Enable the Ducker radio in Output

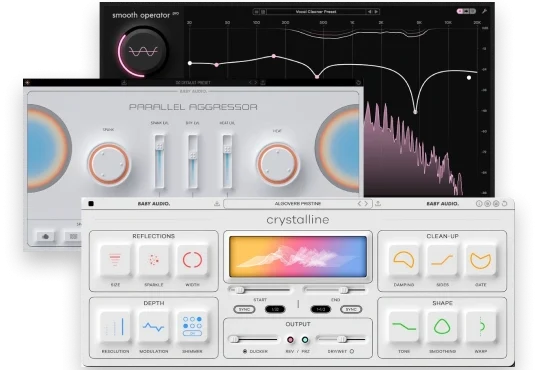(x=245, y=352)
